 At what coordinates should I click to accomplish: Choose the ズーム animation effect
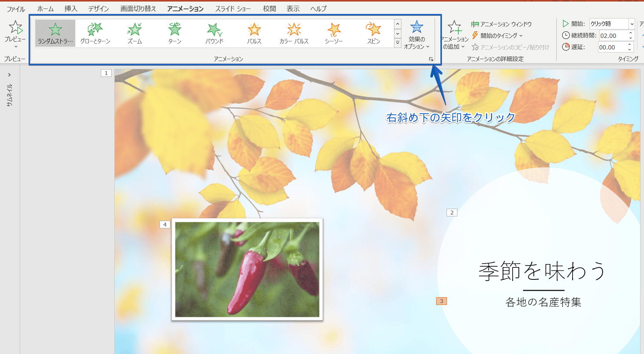[x=135, y=33]
